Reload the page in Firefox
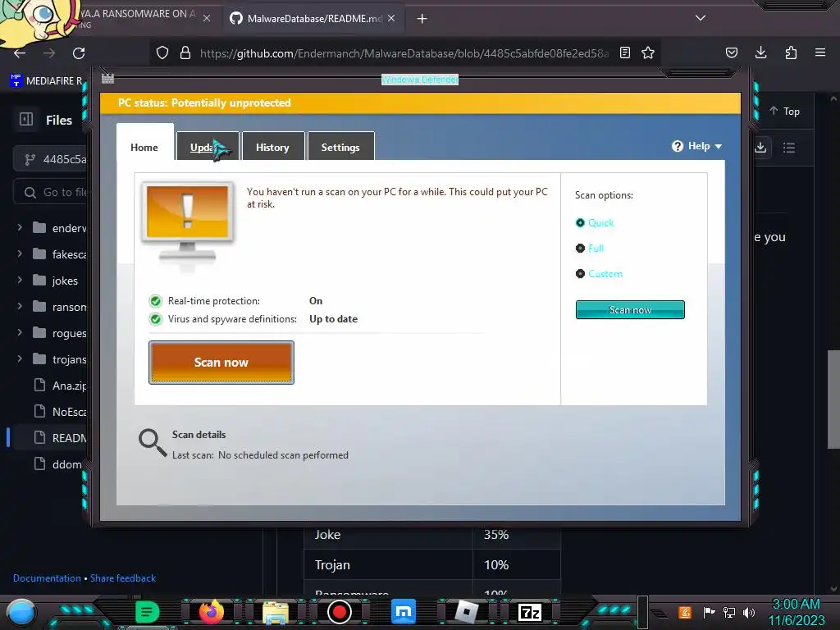 79,53
